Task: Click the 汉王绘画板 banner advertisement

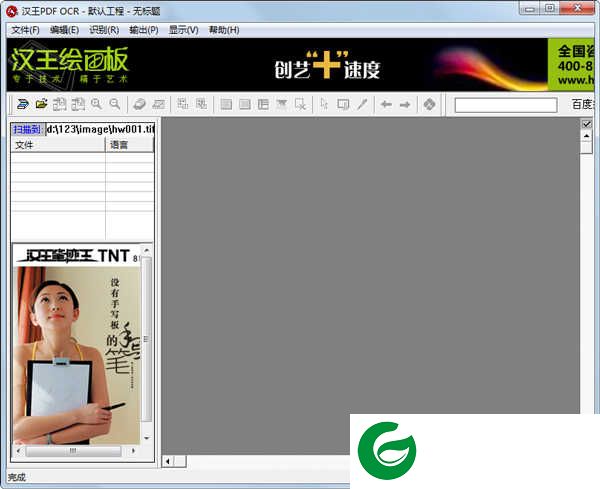Action: click(300, 64)
